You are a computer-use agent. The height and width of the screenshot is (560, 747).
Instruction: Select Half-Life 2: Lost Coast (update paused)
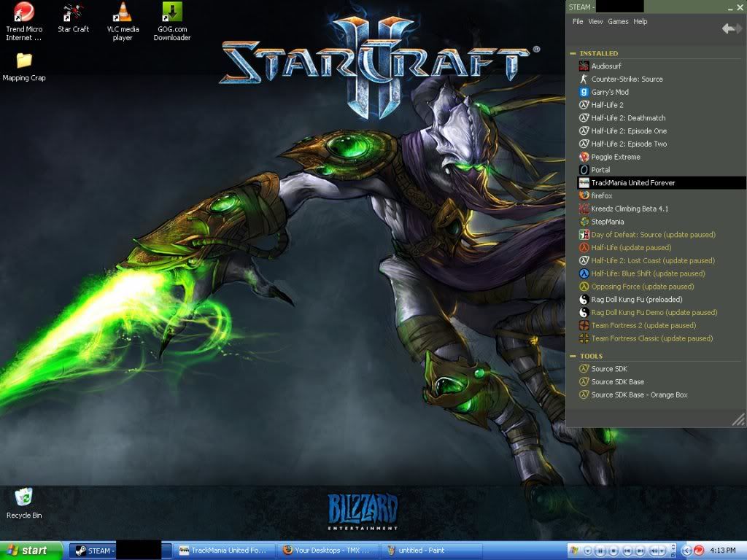[x=646, y=260]
